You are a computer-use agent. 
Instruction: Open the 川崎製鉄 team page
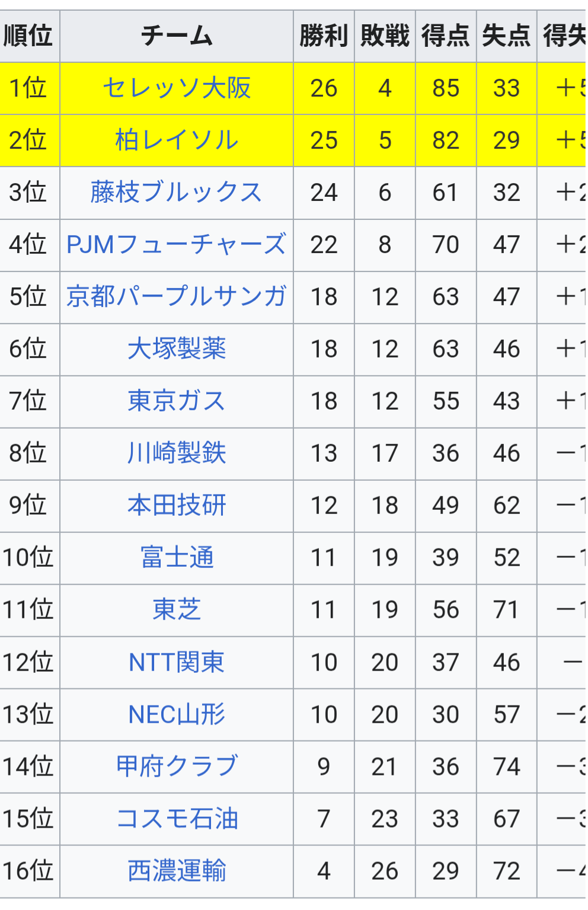(x=177, y=454)
